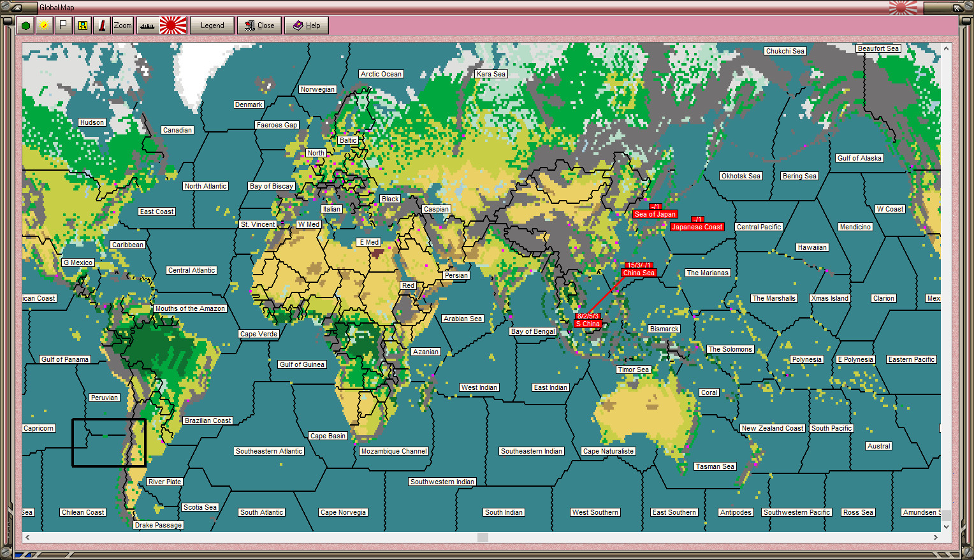Click the Cape Basin label
Viewport: 974px width, 560px height.
click(328, 436)
